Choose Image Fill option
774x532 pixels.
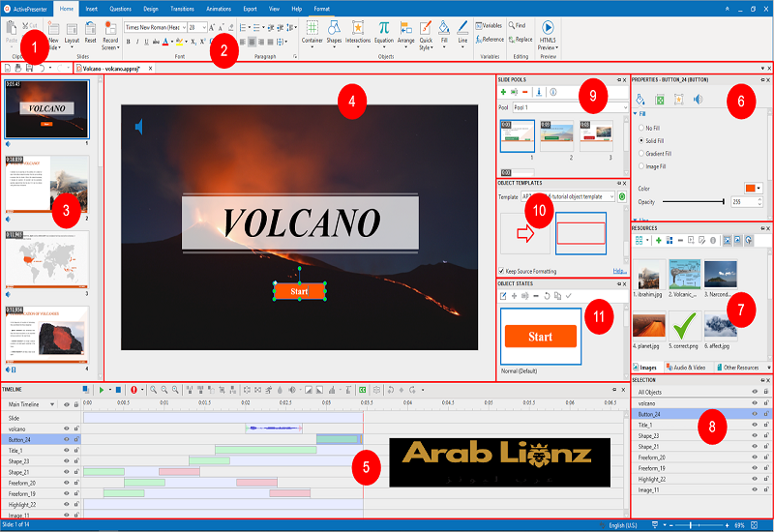[x=652, y=166]
